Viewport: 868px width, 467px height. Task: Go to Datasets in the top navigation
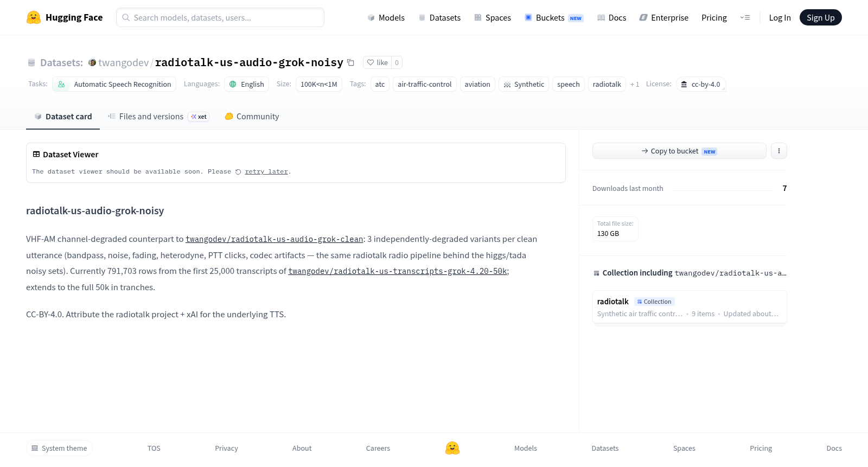click(439, 17)
